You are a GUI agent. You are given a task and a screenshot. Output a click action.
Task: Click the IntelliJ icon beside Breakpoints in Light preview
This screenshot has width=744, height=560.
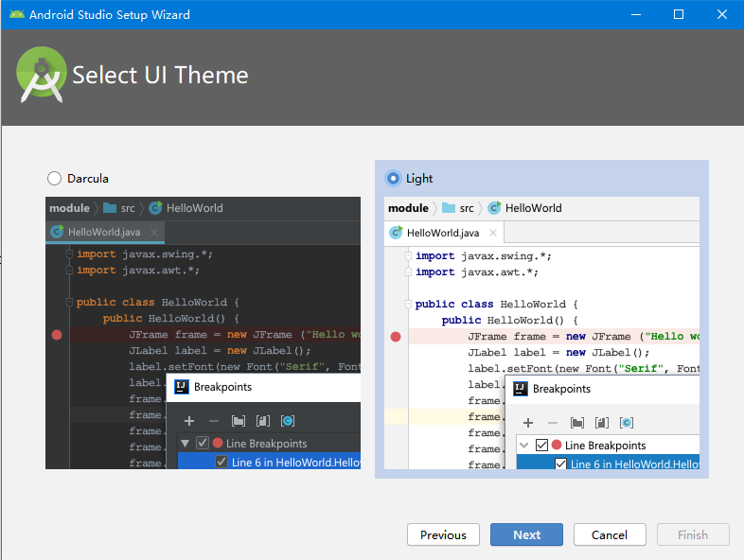pyautogui.click(x=521, y=388)
